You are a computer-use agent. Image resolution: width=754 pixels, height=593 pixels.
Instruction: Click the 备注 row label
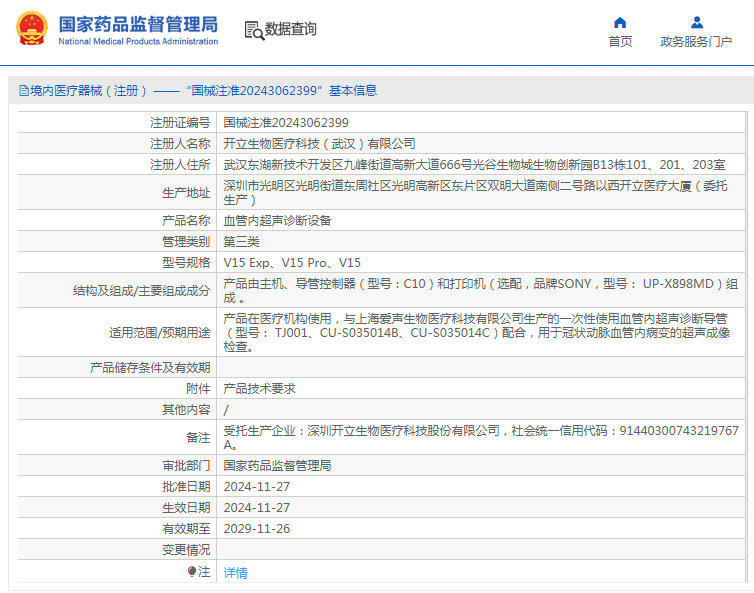[199, 438]
